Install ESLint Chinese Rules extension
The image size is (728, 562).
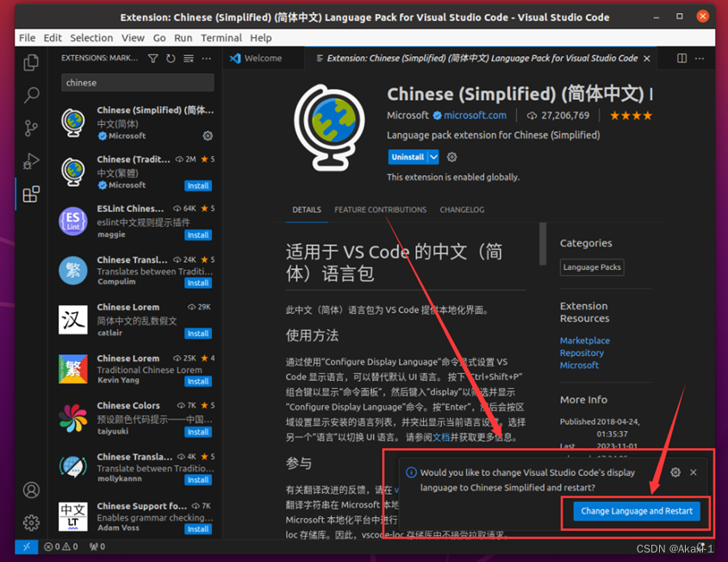pos(198,235)
